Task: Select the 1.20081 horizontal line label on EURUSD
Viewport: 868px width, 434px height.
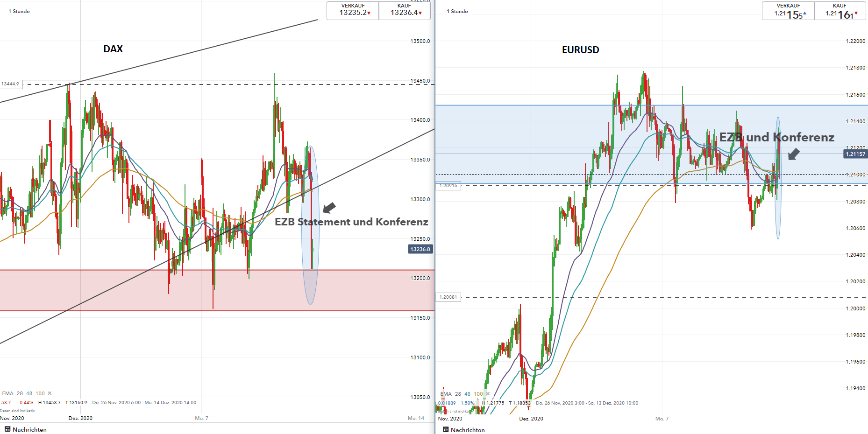Action: (448, 297)
